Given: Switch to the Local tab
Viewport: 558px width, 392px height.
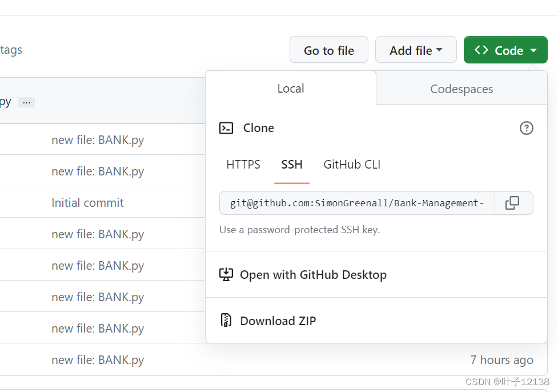Looking at the screenshot, I should 291,89.
